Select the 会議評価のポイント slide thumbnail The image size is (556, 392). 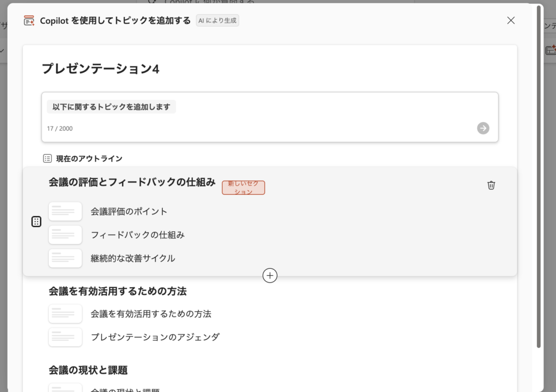coord(65,211)
